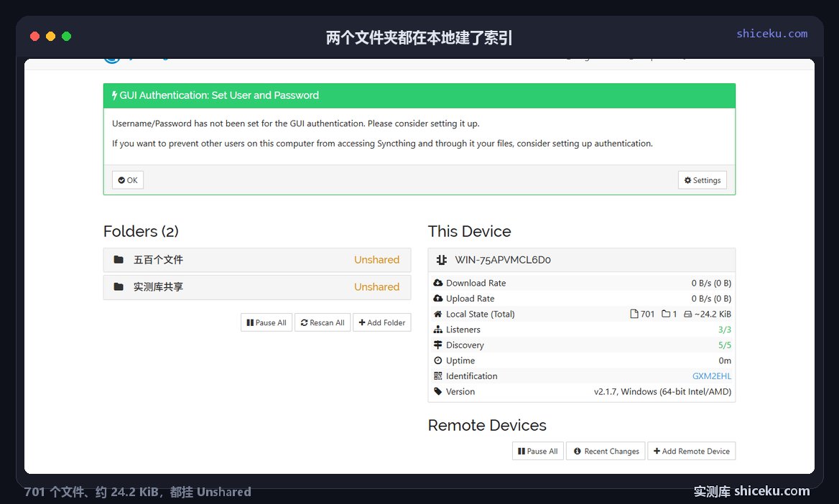
Task: Click the lightning icon in GUI Authentication header
Action: tap(114, 95)
